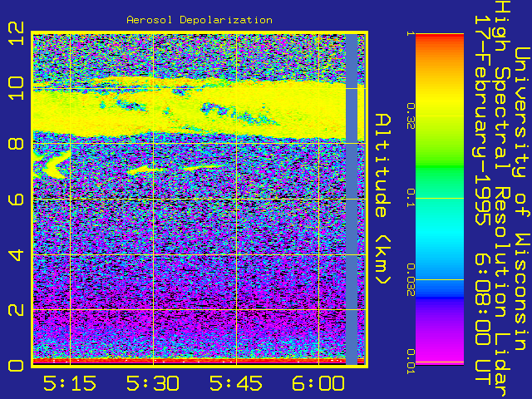
Task: Click the color scale label 0.032
Action: (411, 279)
